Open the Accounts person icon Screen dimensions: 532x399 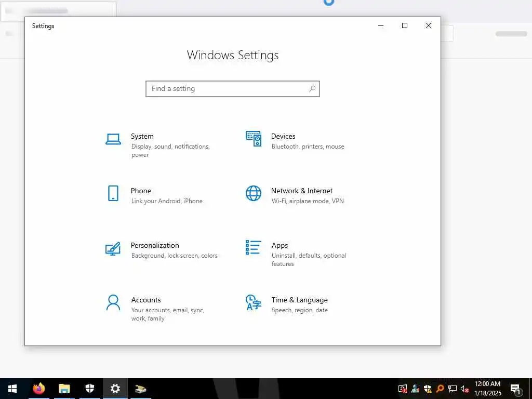click(x=113, y=303)
